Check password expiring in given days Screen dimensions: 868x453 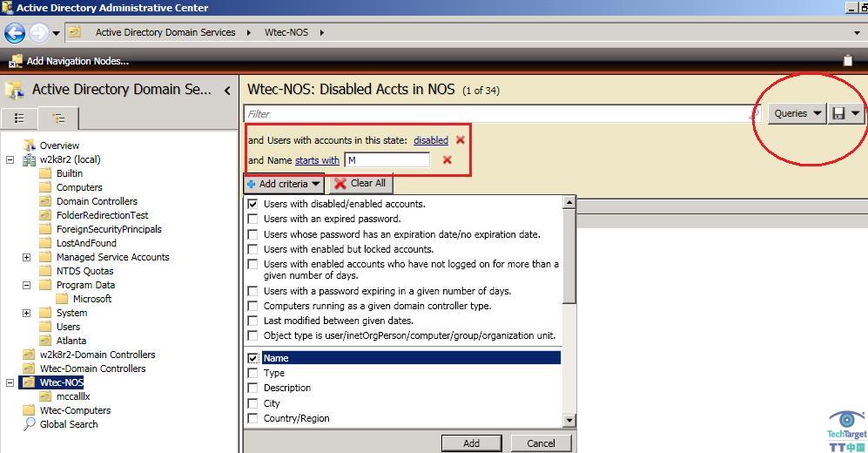click(253, 291)
